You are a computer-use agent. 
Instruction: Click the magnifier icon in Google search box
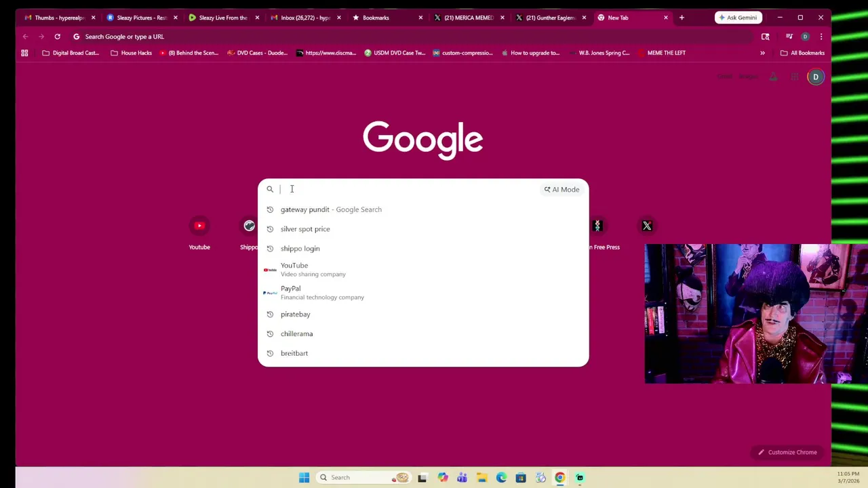click(x=270, y=189)
